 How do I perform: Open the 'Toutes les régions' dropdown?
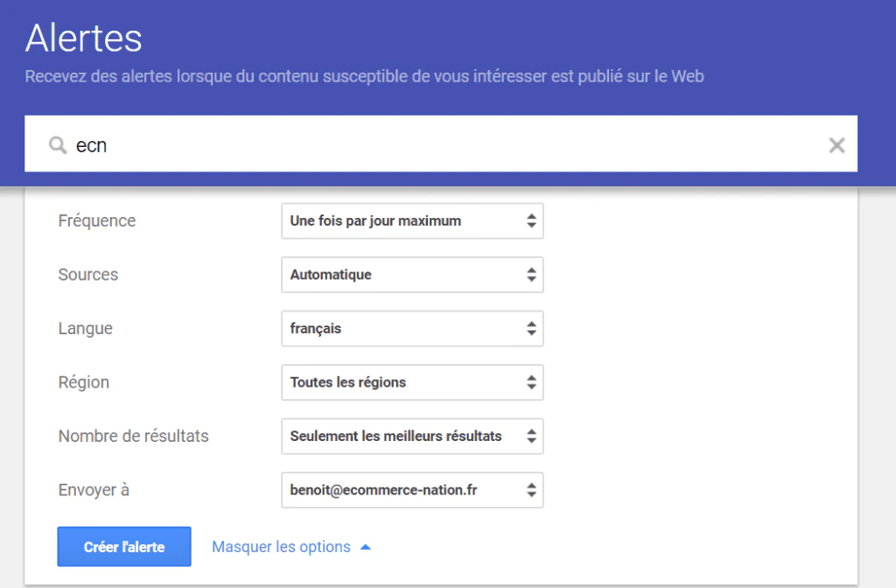tap(412, 381)
